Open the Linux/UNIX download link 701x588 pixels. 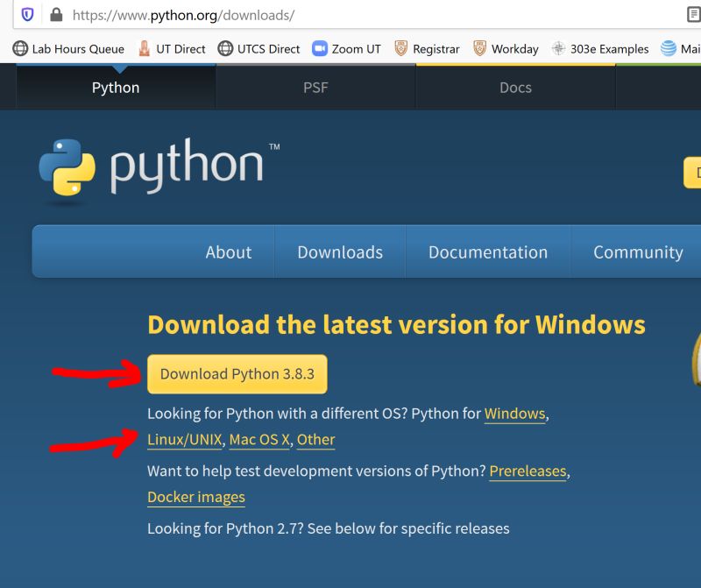(x=183, y=440)
